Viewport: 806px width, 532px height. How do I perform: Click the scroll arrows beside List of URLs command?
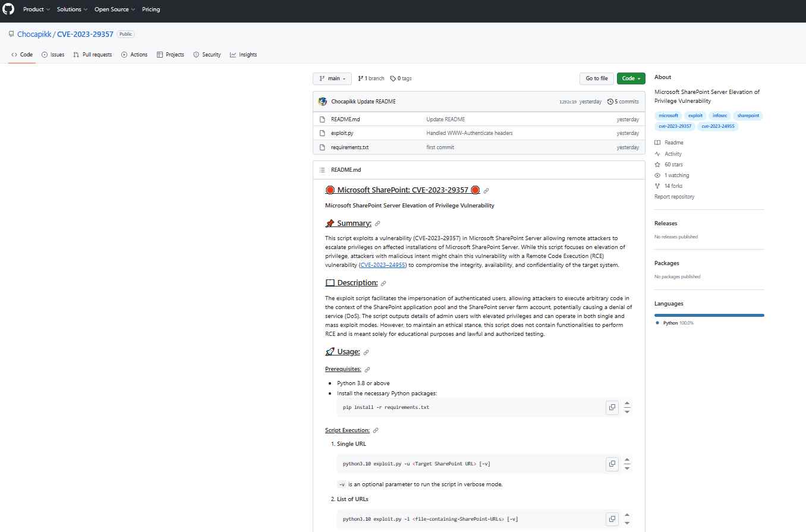coord(627,519)
